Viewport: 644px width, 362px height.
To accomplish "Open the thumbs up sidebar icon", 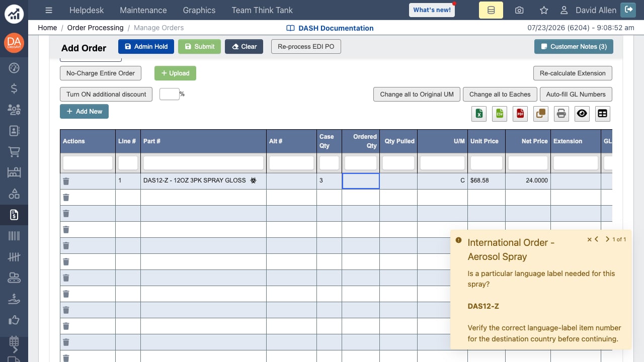I will (14, 320).
